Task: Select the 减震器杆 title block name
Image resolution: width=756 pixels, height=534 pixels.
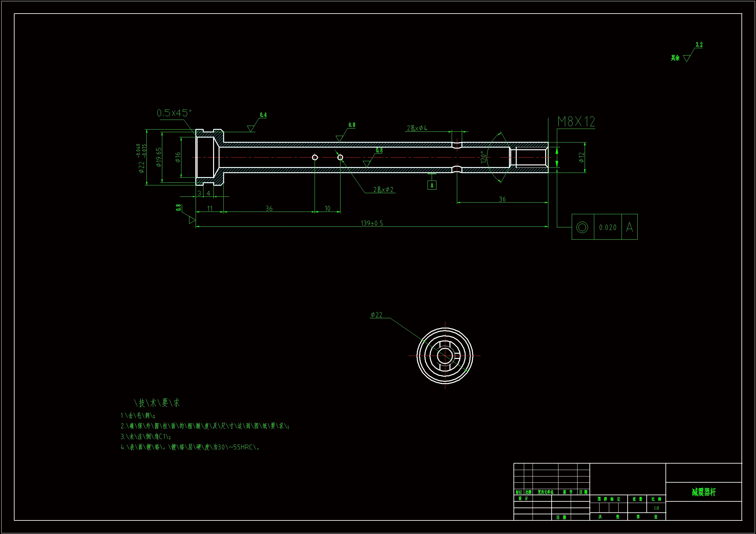Action: pos(704,492)
